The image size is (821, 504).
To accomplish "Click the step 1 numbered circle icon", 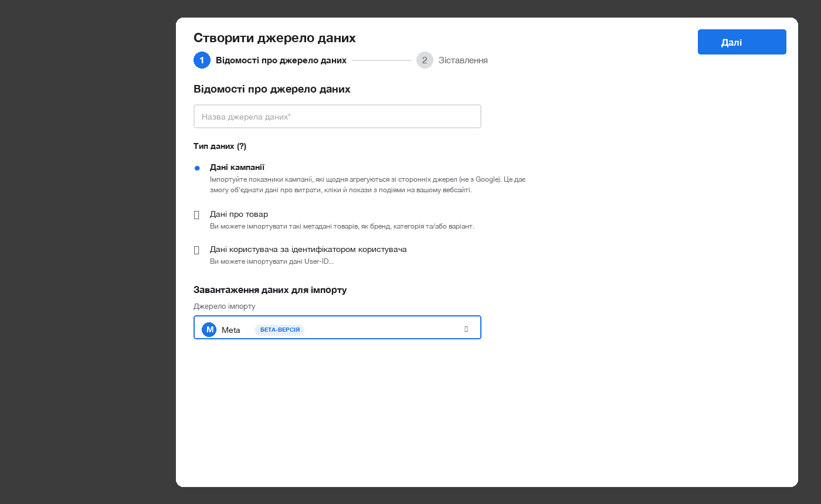I will [202, 60].
